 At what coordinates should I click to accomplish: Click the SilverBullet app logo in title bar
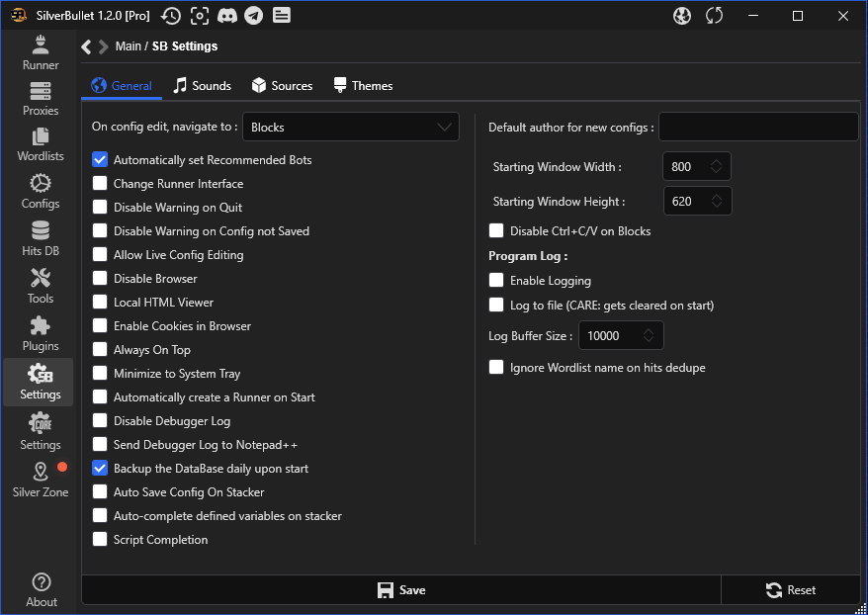[x=18, y=16]
